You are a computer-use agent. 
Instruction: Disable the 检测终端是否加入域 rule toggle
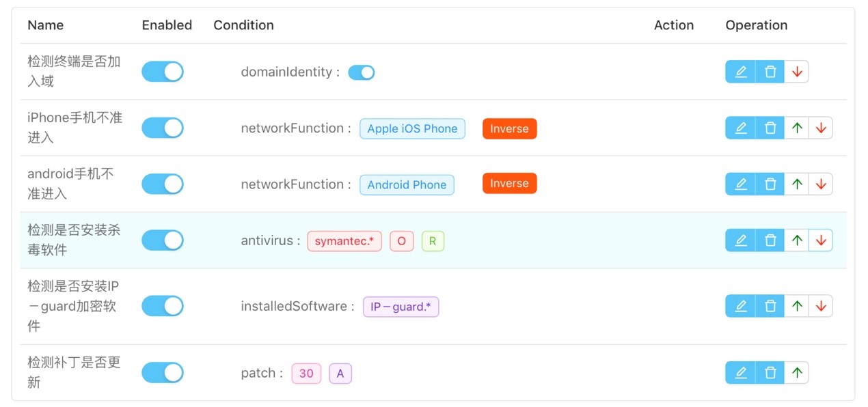coord(163,72)
